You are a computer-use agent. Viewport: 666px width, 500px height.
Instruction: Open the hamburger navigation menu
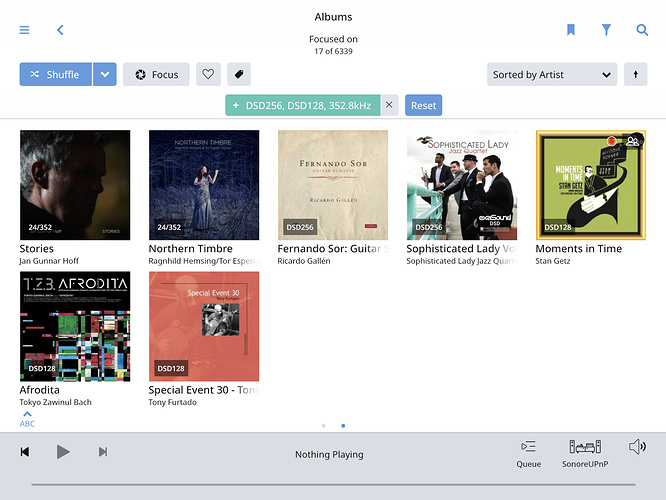[24, 30]
